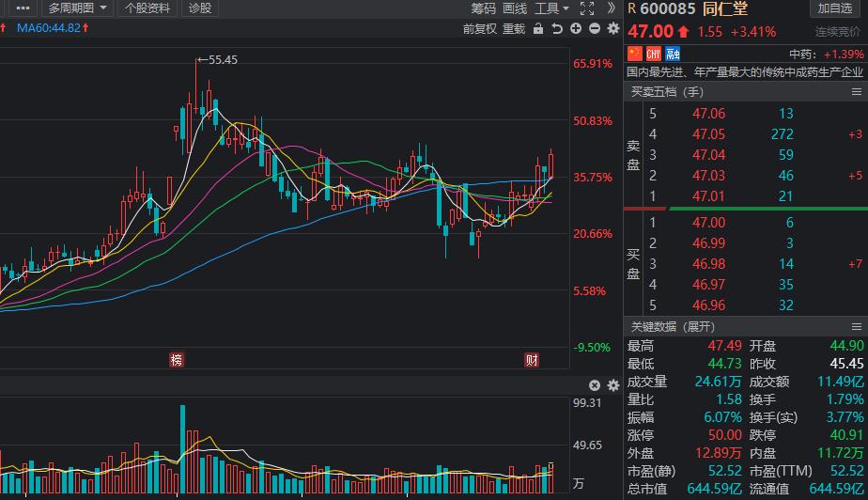Viewport: 868px width, 500px height.
Task: Click the 成交量 value 24.61万
Action: point(718,382)
